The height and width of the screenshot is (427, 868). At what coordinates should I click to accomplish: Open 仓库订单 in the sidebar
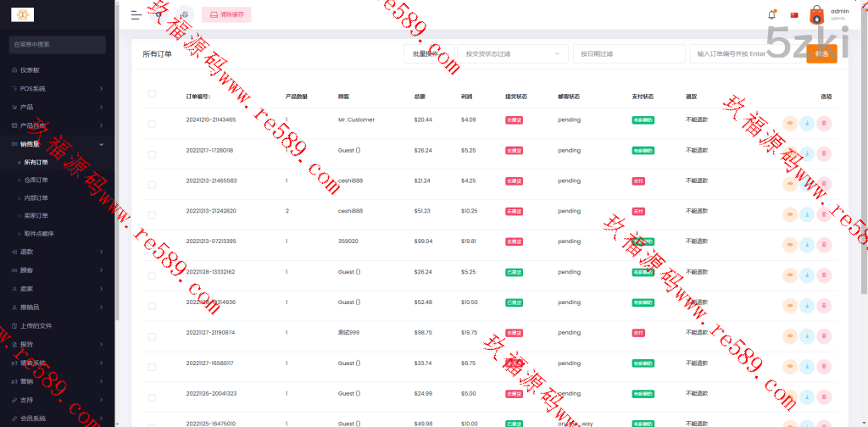click(36, 180)
